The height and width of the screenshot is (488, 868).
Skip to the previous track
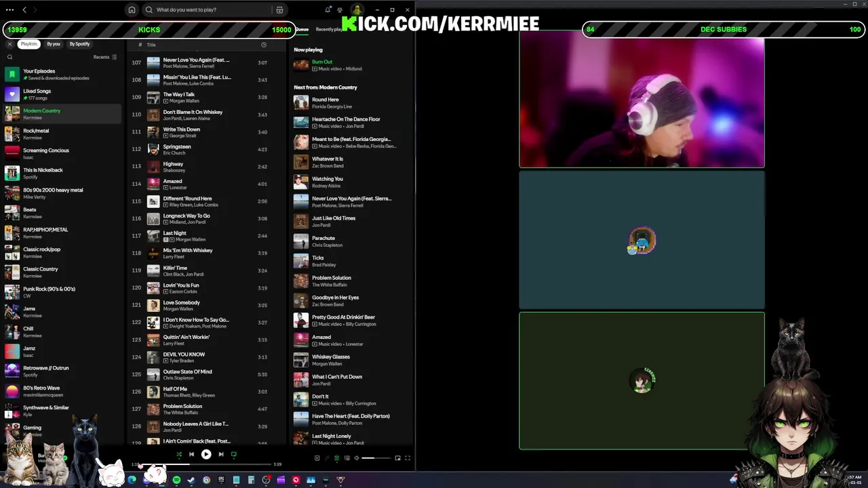coord(191,455)
